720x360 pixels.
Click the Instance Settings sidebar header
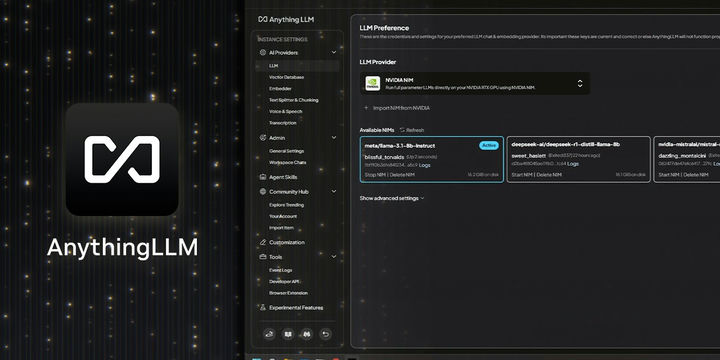(282, 39)
